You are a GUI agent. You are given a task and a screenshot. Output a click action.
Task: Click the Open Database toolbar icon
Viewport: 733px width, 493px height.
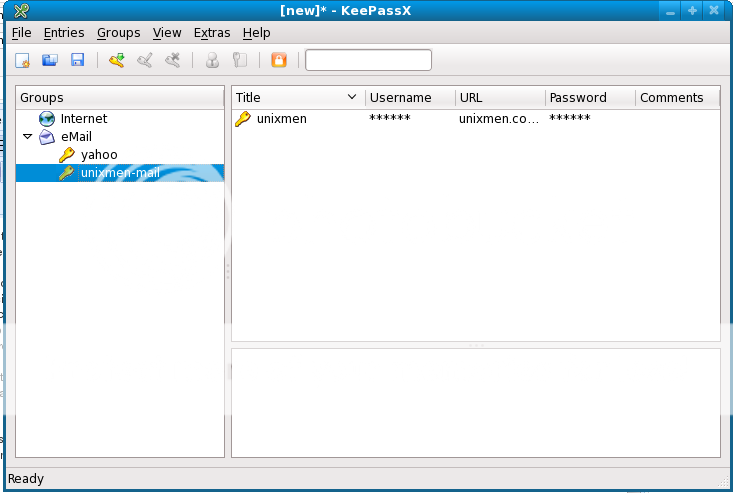[x=50, y=60]
